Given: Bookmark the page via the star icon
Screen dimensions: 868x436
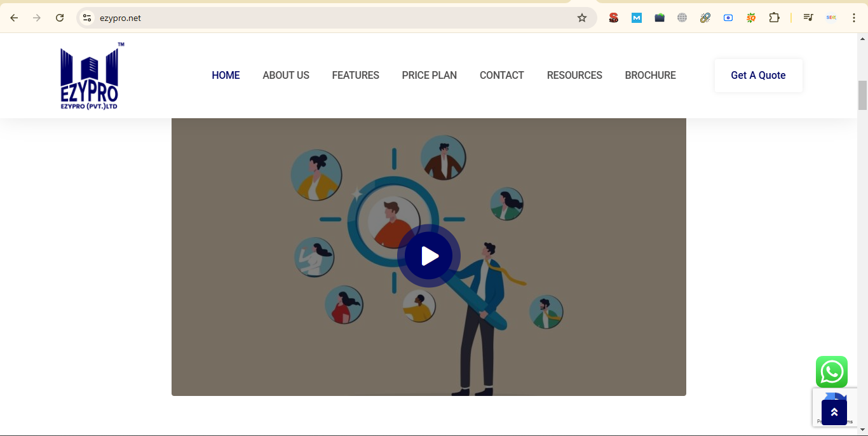Looking at the screenshot, I should point(581,17).
